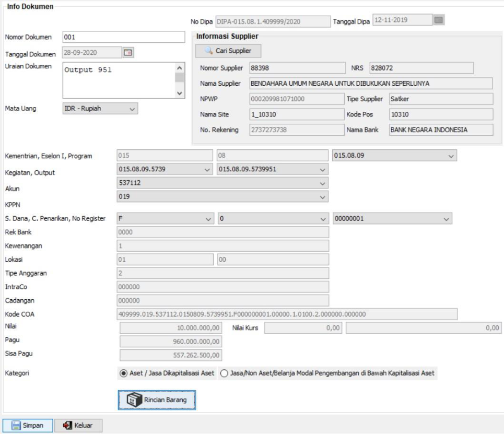Select Jasa/Non Aset/Belanja Modal radio option
504x434 pixels.
click(x=224, y=373)
